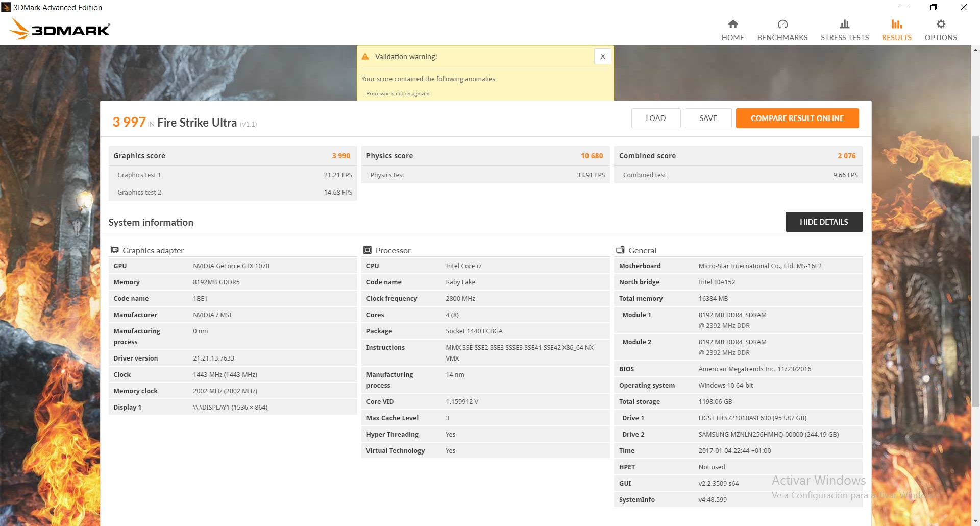Click the vertical scrollbar thumb
980x526 pixels.
pos(975,271)
